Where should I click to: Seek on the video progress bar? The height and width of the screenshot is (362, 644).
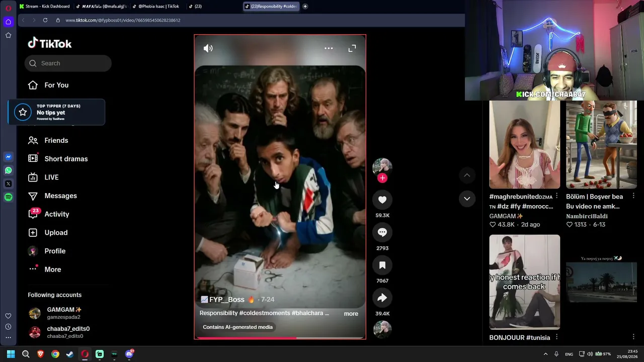point(280,338)
